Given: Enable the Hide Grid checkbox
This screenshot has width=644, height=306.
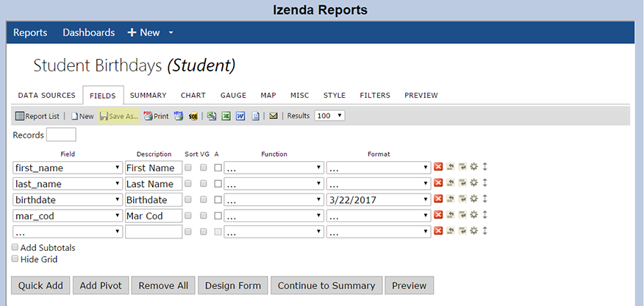Looking at the screenshot, I should [x=15, y=259].
